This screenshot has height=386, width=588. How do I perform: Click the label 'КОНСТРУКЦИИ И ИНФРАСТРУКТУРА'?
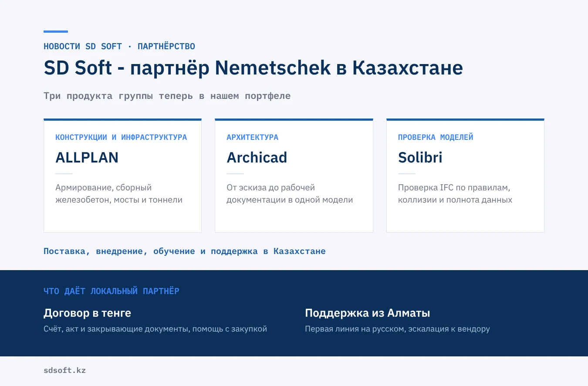tap(121, 137)
